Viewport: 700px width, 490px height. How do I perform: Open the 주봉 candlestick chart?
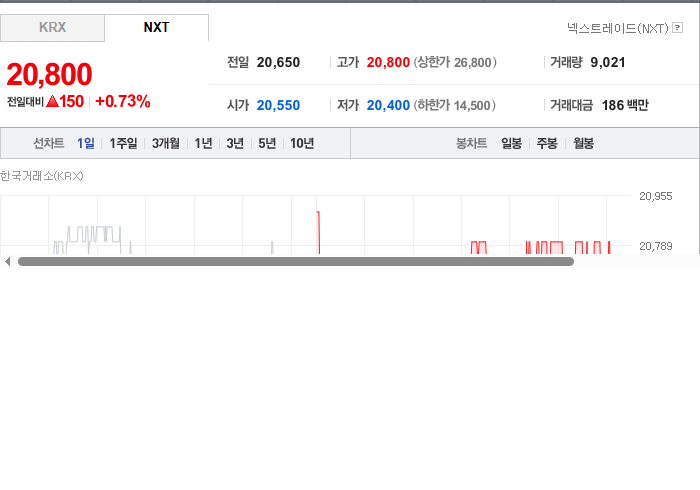pyautogui.click(x=547, y=143)
